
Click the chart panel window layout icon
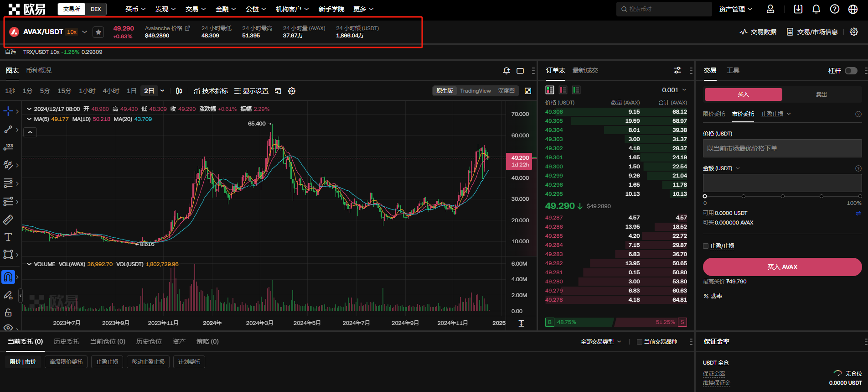coord(520,70)
